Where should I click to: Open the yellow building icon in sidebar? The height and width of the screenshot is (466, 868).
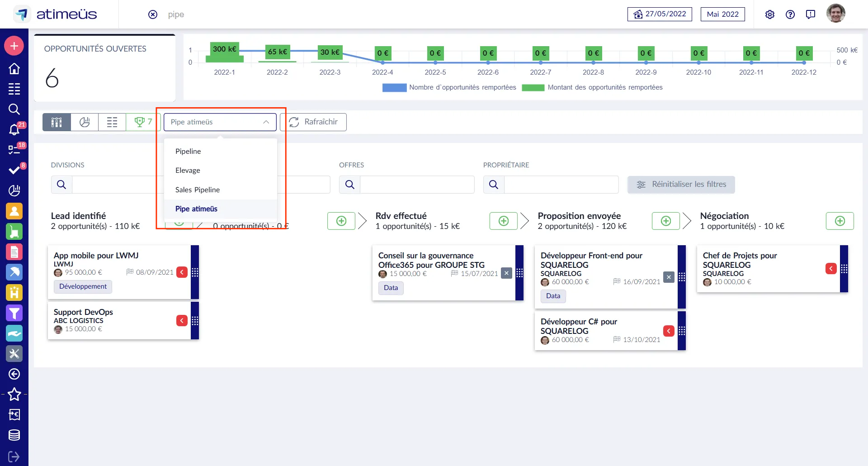click(x=14, y=292)
